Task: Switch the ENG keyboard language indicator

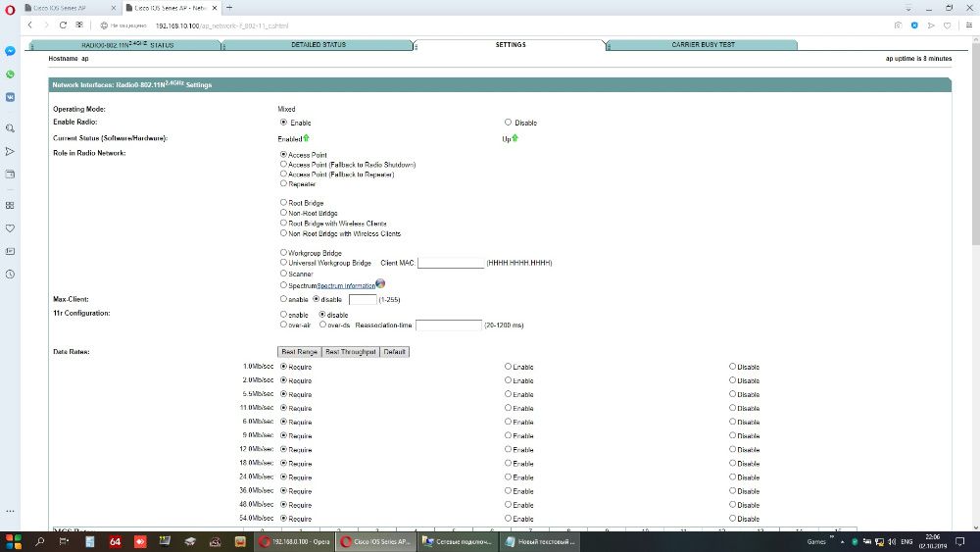Action: (906, 541)
